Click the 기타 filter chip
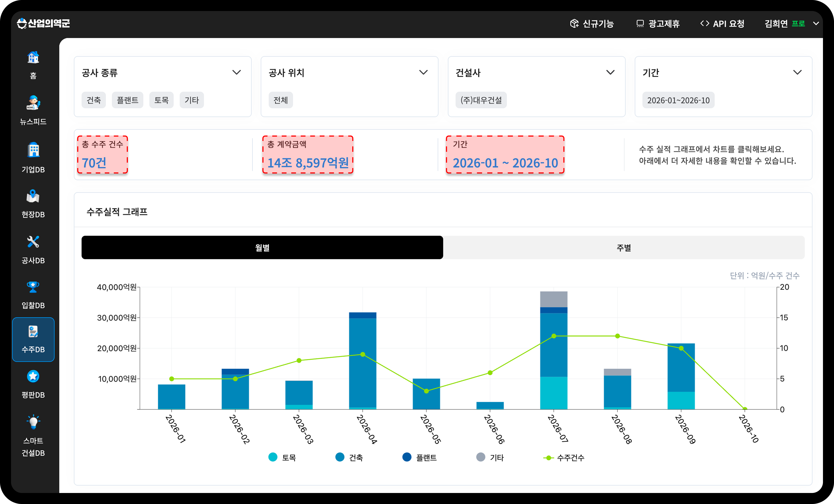The width and height of the screenshot is (834, 504). [192, 100]
